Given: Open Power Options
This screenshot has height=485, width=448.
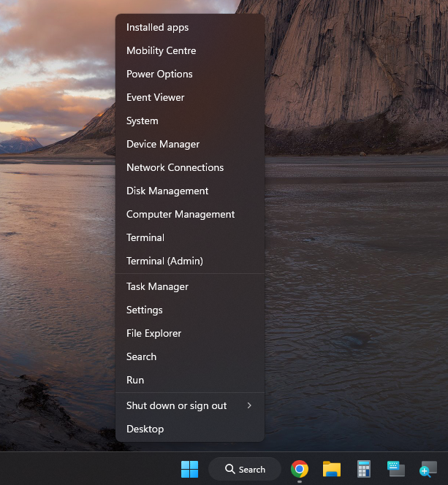Looking at the screenshot, I should click(x=190, y=75).
